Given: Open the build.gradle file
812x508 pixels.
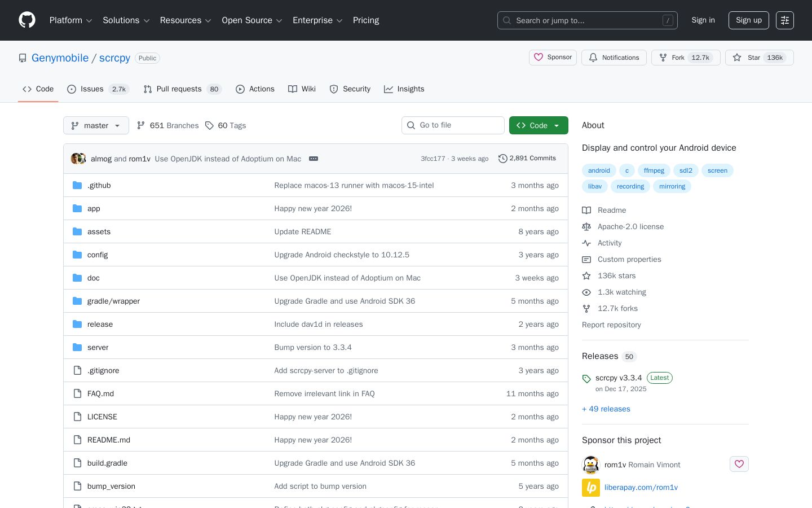Looking at the screenshot, I should [107, 463].
